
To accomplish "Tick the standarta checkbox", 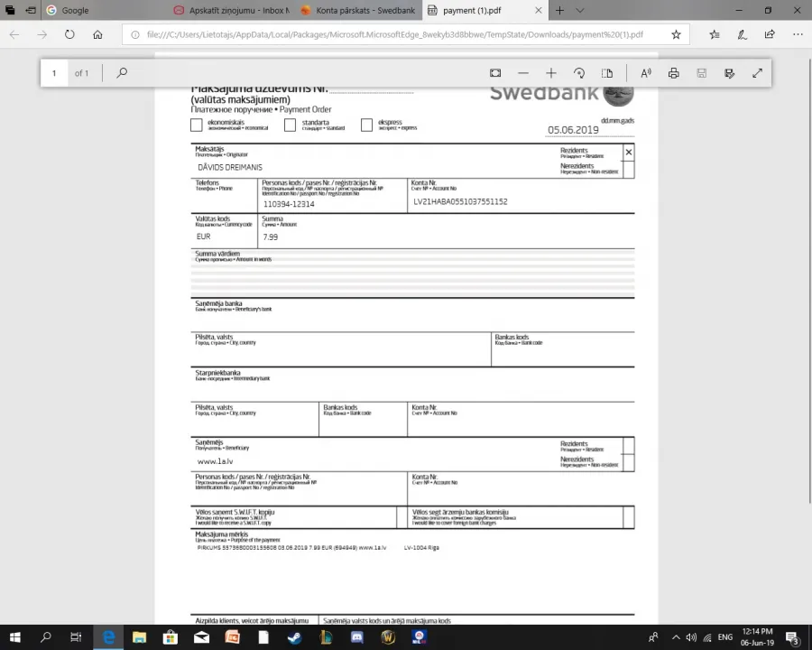I will click(x=290, y=125).
